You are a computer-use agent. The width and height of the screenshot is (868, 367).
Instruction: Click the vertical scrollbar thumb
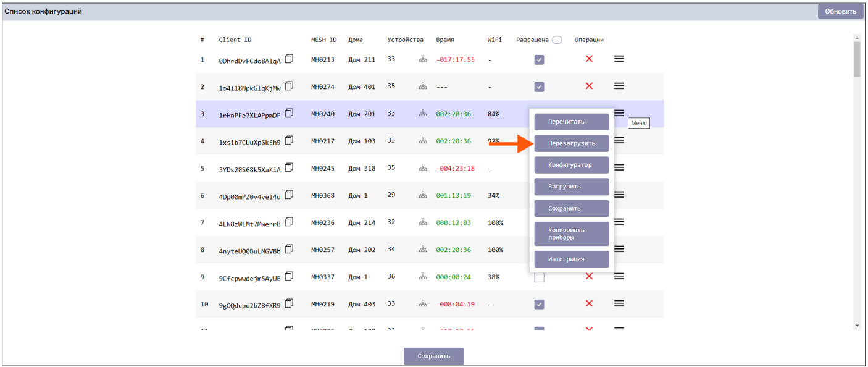tap(856, 59)
